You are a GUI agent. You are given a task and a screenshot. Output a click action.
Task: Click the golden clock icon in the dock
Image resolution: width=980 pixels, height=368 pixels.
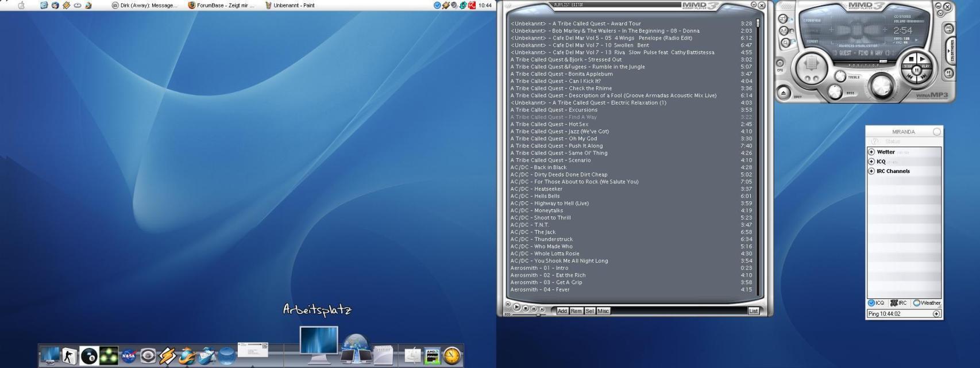tap(452, 356)
